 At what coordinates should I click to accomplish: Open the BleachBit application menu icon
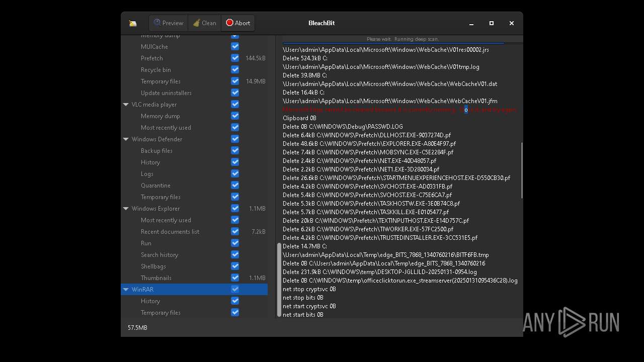[x=133, y=23]
